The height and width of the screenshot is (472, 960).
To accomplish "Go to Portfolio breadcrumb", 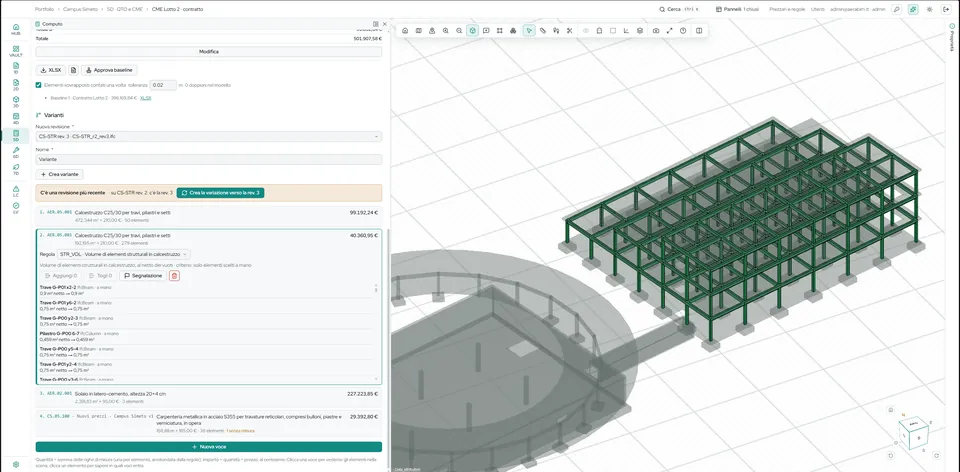I will click(44, 10).
